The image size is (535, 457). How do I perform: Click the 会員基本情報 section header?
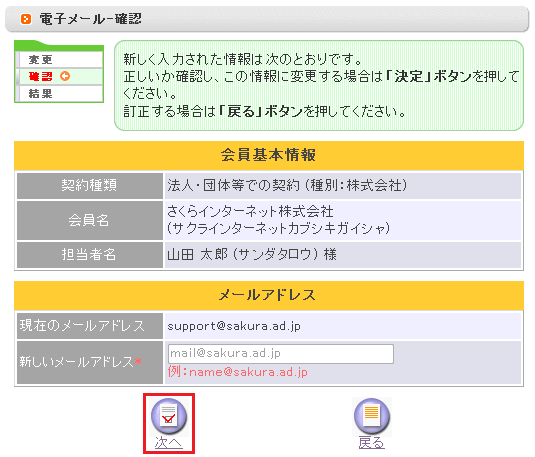click(x=269, y=155)
